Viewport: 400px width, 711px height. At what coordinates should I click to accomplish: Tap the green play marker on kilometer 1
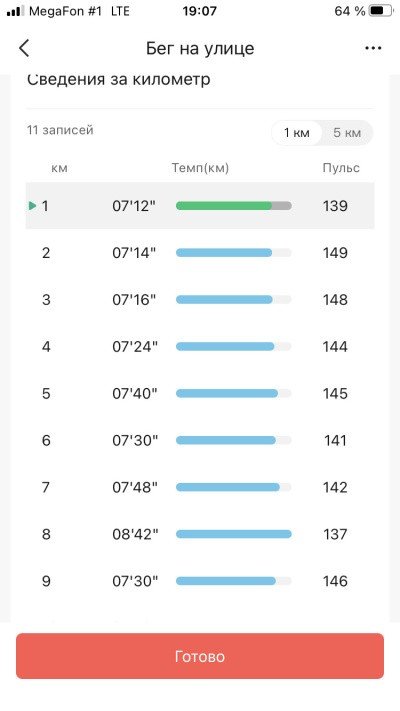[x=32, y=206]
